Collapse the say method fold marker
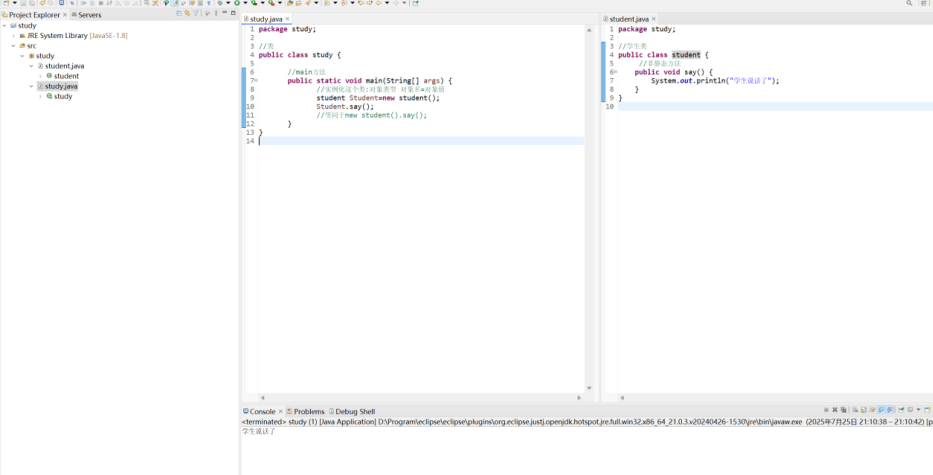The image size is (933, 475). point(616,72)
